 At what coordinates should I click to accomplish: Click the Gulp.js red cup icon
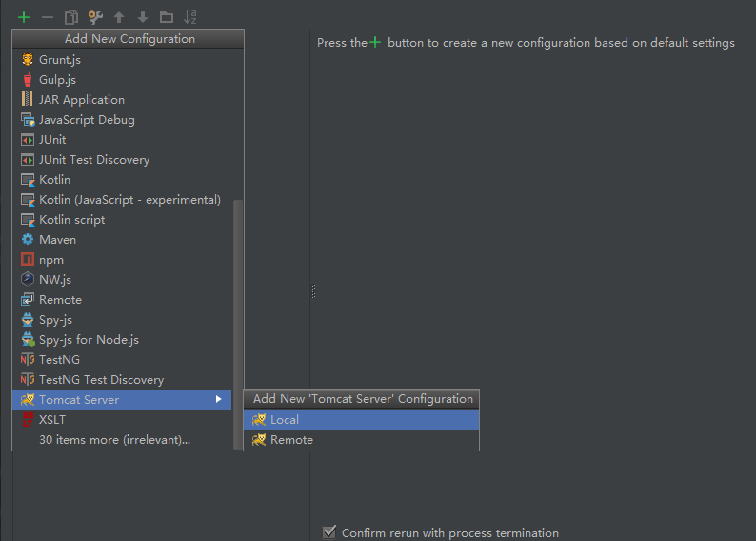pyautogui.click(x=28, y=80)
